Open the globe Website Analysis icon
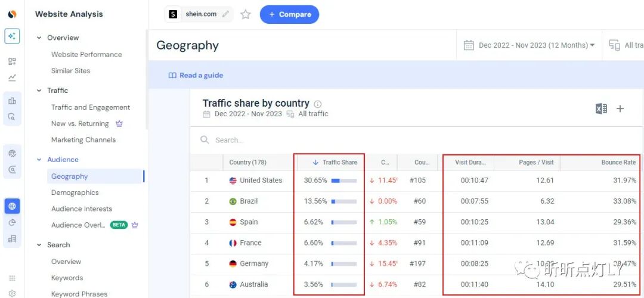This screenshot has height=298, width=644. (12, 206)
